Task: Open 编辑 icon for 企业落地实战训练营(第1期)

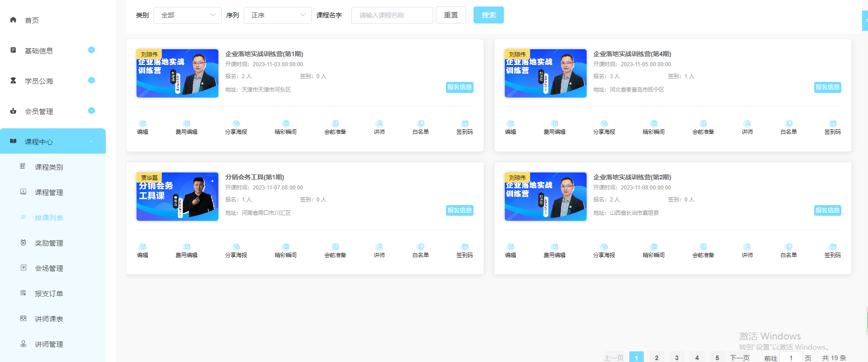Action: pyautogui.click(x=143, y=123)
